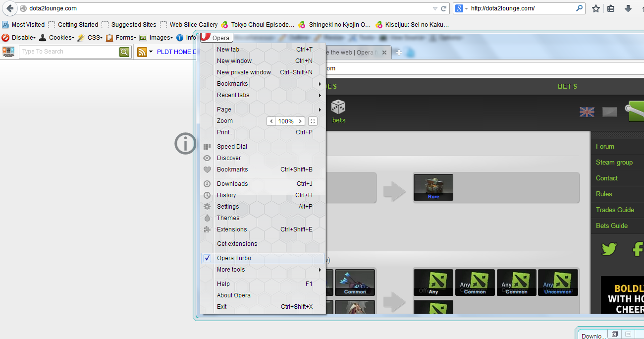The width and height of the screenshot is (644, 339).
Task: Open the PLDT HOME link
Action: [x=176, y=52]
